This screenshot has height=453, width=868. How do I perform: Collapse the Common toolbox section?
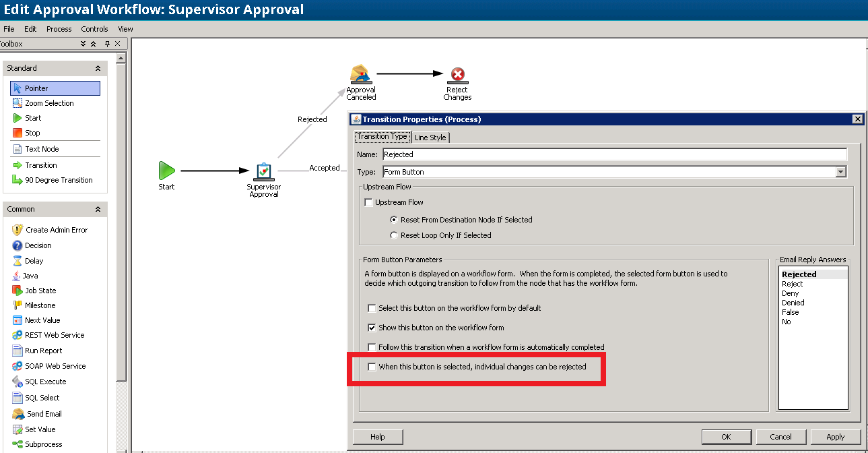tap(98, 208)
